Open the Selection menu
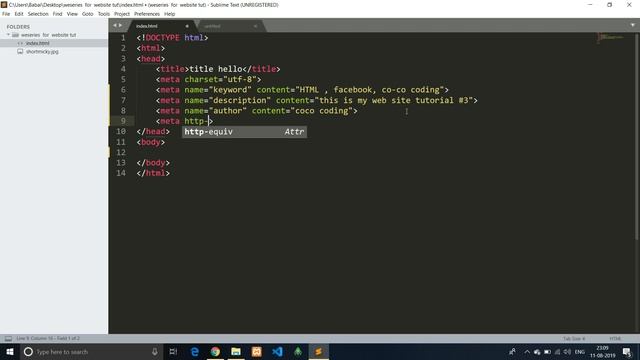This screenshot has height=360, width=640. pyautogui.click(x=38, y=14)
